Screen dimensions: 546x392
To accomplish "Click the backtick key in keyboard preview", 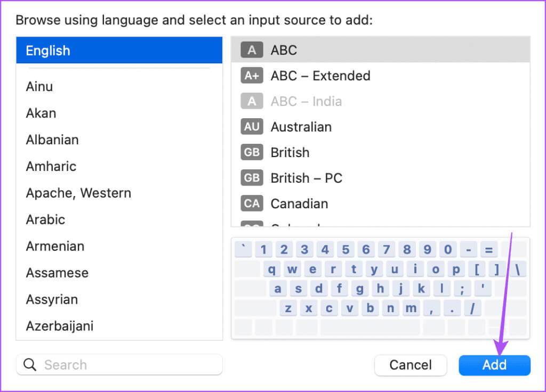I will (x=243, y=249).
